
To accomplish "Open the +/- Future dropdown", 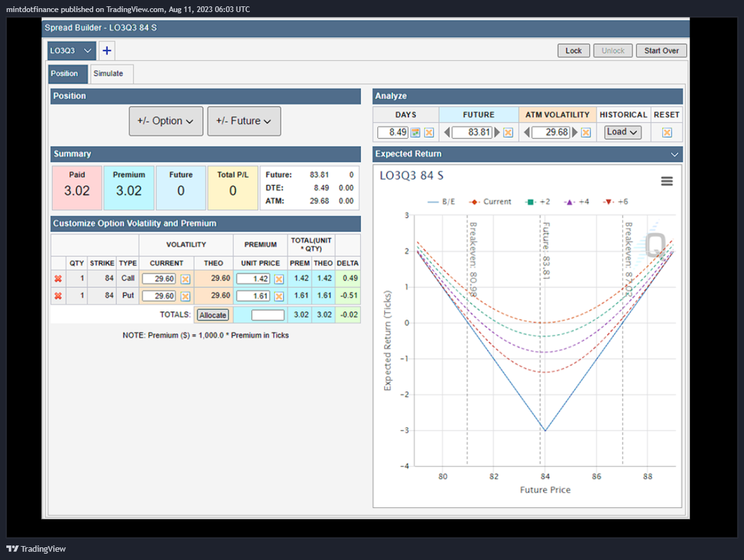I will tap(244, 121).
